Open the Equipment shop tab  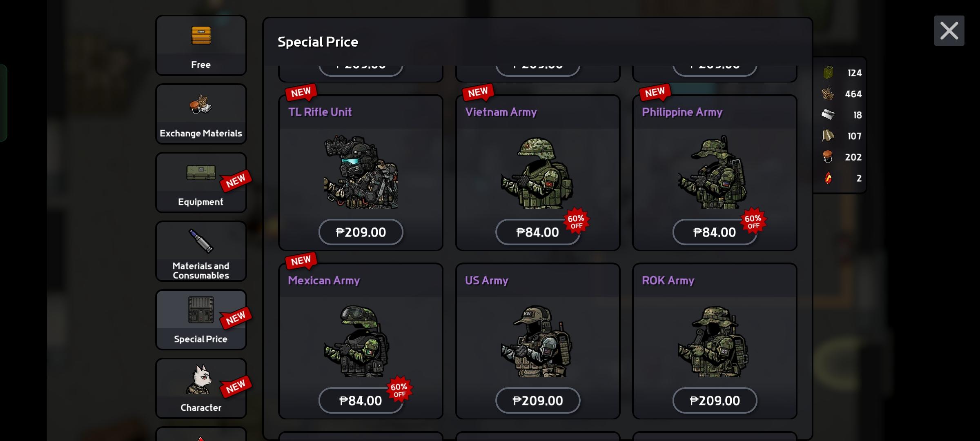click(201, 183)
